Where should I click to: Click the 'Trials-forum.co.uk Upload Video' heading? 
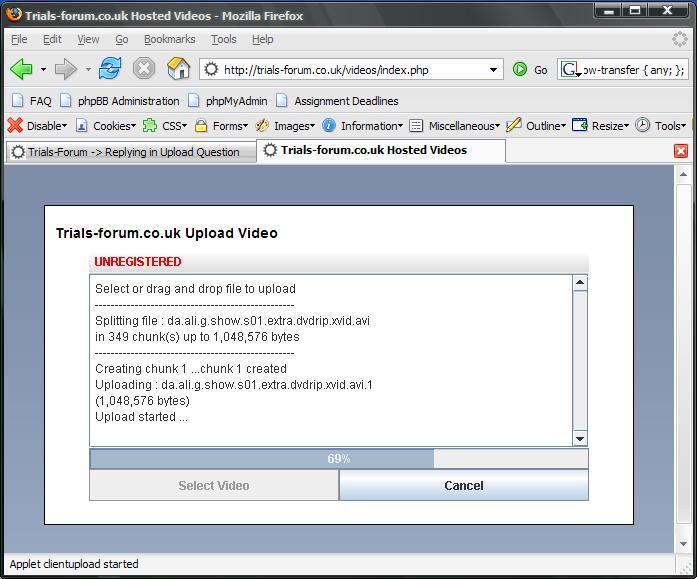(167, 233)
